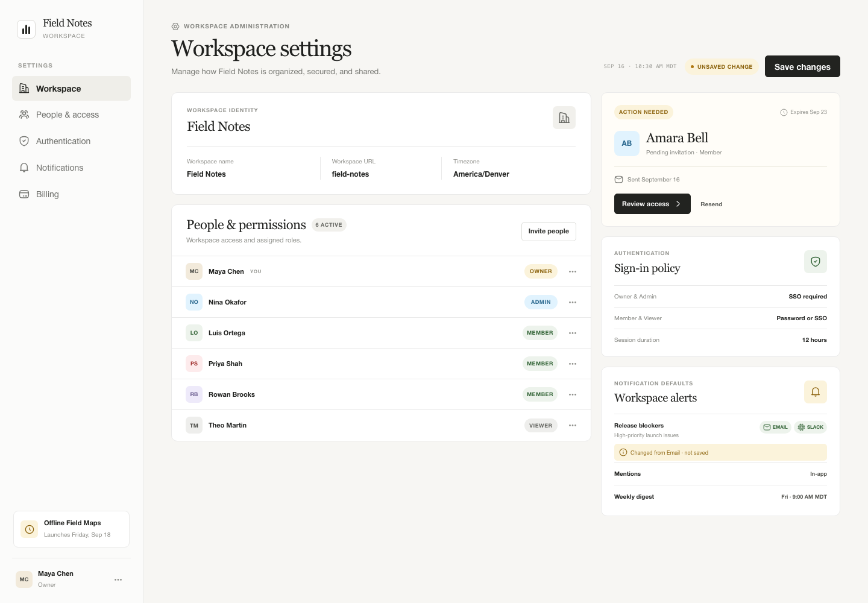Click the Password or SSO value
The height and width of the screenshot is (603, 868).
tap(802, 318)
